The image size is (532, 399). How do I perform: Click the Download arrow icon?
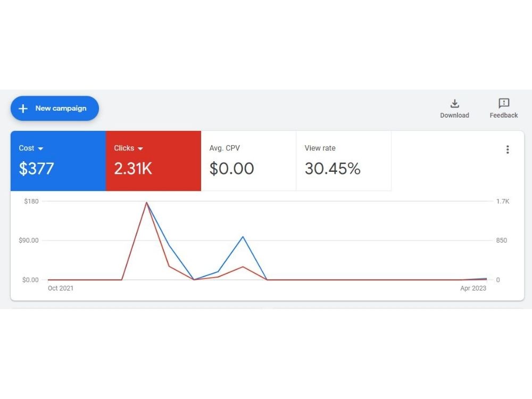[x=455, y=103]
